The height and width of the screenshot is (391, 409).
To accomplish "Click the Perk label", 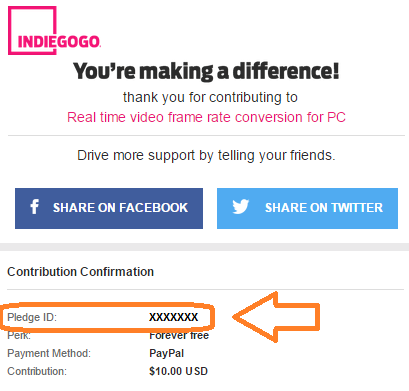I will point(19,335).
